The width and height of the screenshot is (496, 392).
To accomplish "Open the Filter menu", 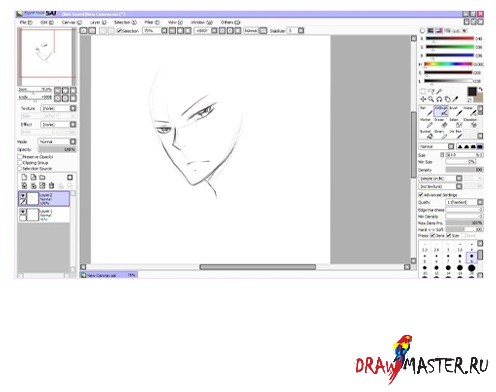I will click(152, 22).
